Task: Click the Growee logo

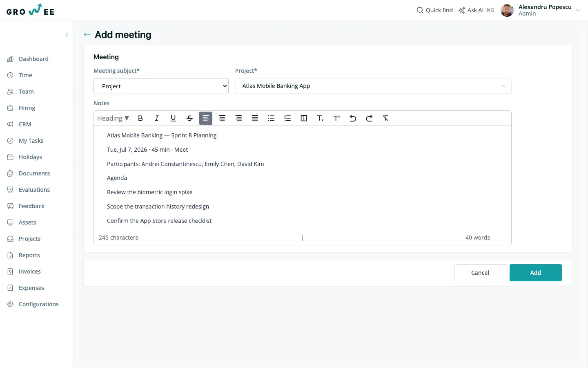Action: tap(31, 10)
